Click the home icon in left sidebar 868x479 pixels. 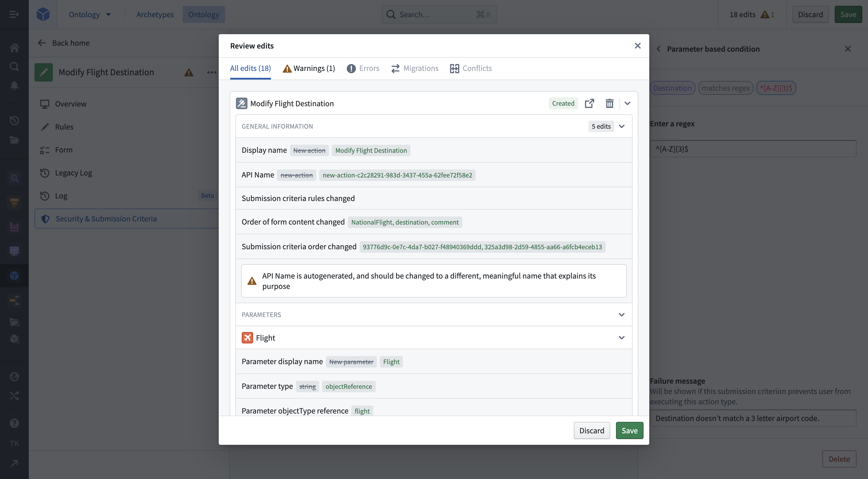tap(14, 48)
